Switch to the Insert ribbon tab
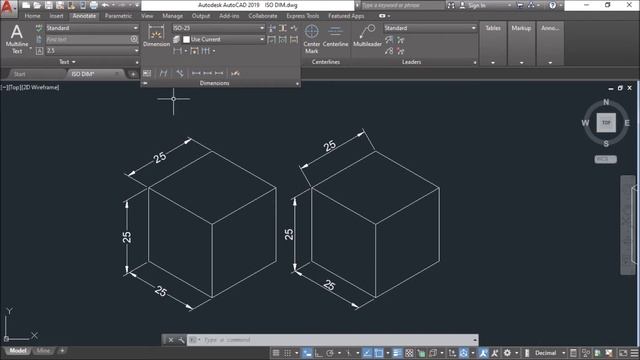Screen dimensions: 640x360 (x=56, y=16)
